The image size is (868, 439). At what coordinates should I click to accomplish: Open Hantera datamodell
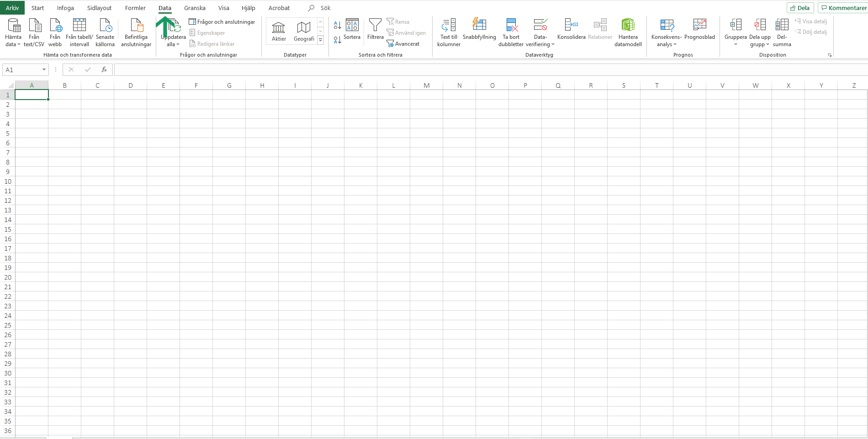tap(628, 32)
